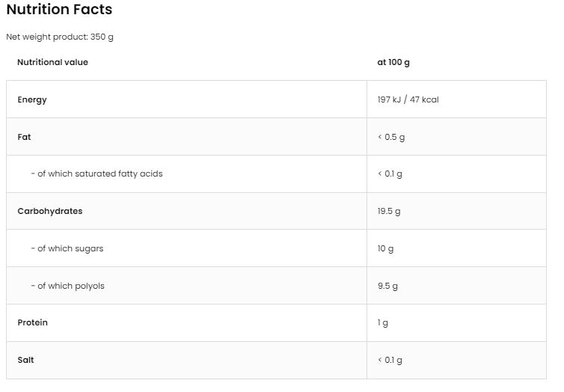Click the 'of which polyols' label

[68, 286]
